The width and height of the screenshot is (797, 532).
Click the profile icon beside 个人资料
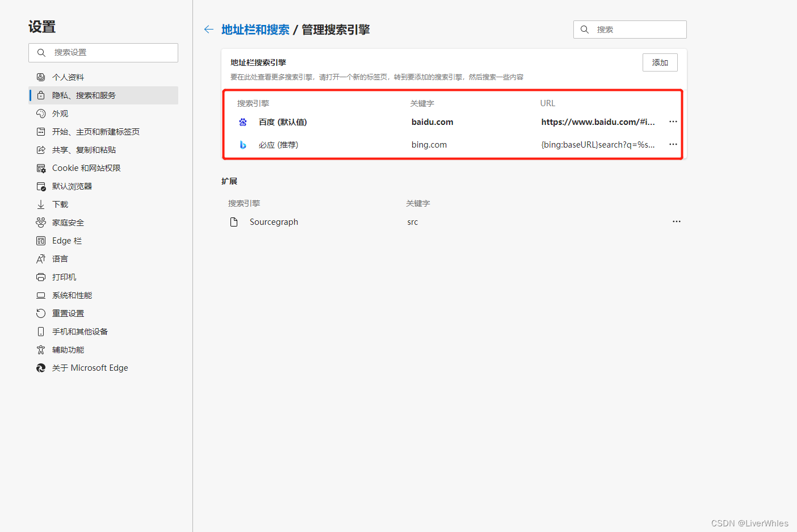41,77
